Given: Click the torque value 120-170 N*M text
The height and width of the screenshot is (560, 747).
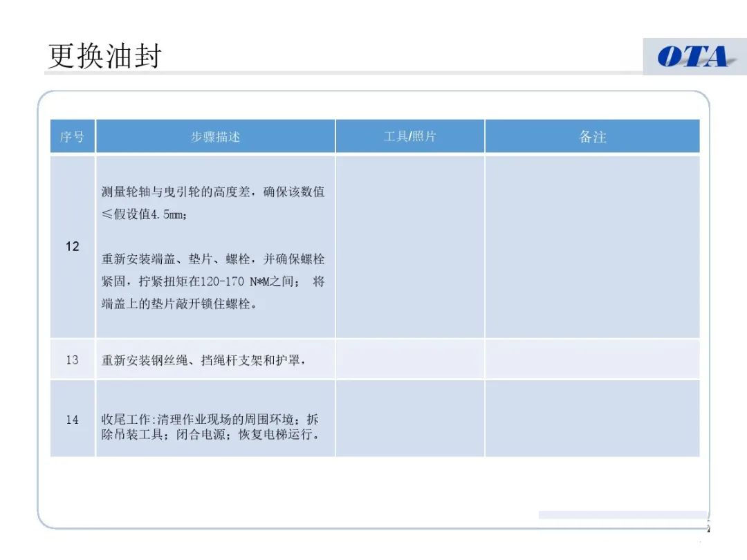Looking at the screenshot, I should pyautogui.click(x=239, y=281).
